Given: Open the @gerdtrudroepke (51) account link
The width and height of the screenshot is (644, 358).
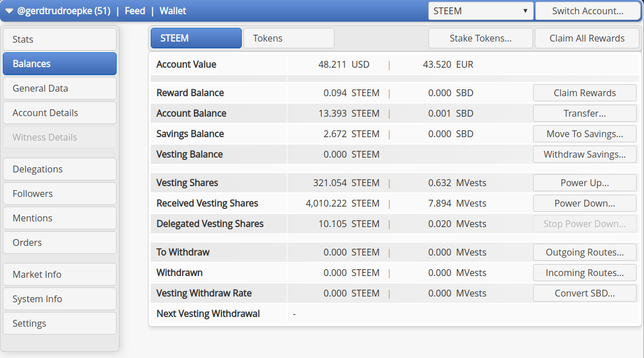Looking at the screenshot, I should tap(64, 11).
